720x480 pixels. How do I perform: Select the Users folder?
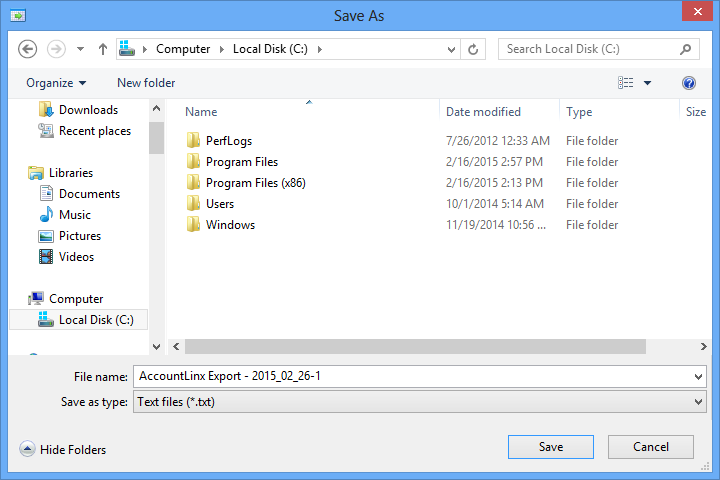tap(220, 204)
